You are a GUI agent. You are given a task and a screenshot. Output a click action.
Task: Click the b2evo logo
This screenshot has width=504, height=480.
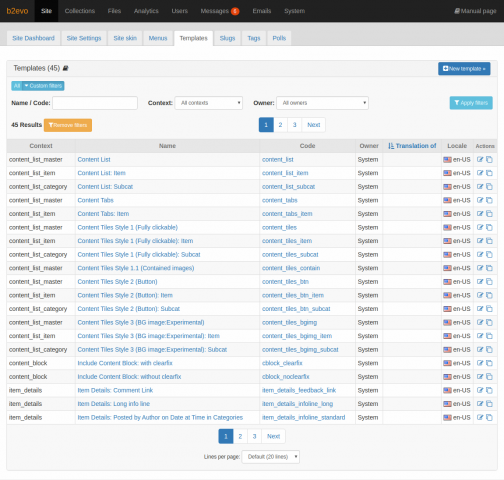(x=17, y=11)
